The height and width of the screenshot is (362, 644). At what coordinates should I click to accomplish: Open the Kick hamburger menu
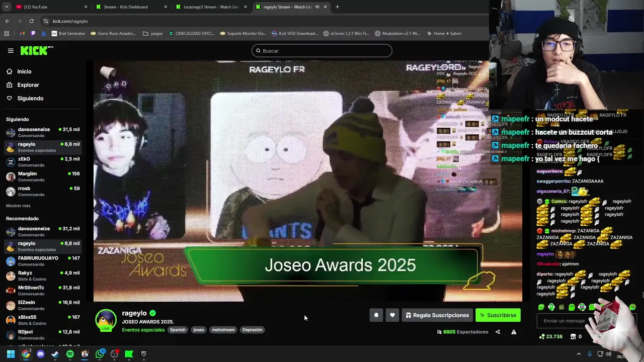pyautogui.click(x=11, y=51)
